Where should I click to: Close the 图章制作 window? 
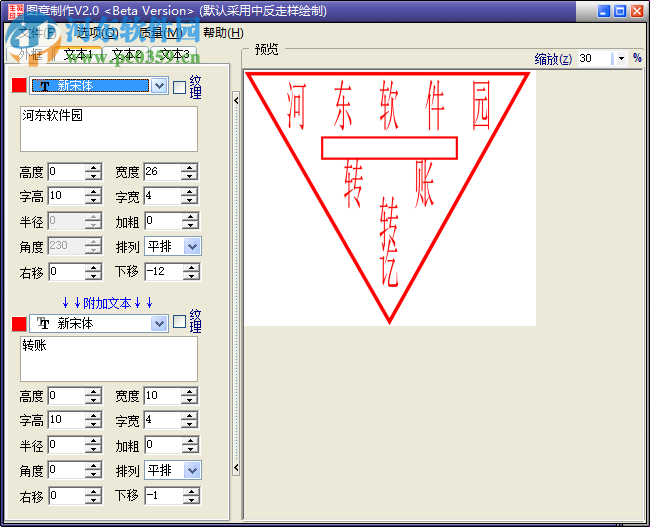637,11
